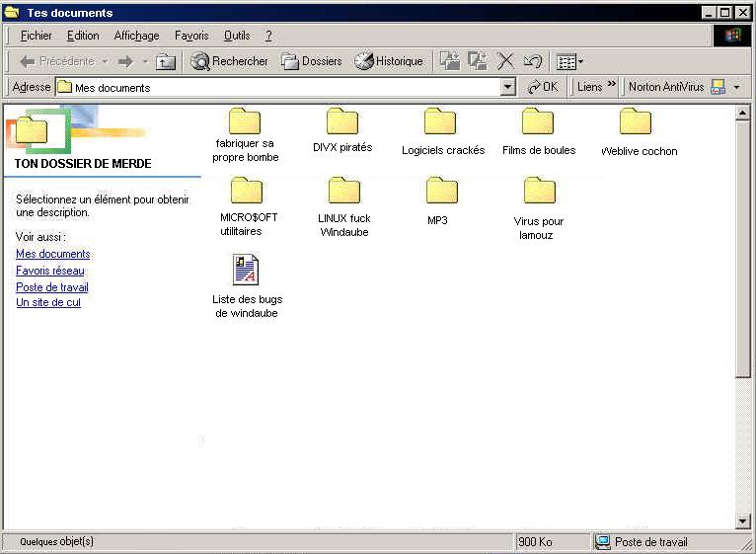Open the Outils menu
Screen dimensions: 756x554
pyautogui.click(x=237, y=36)
